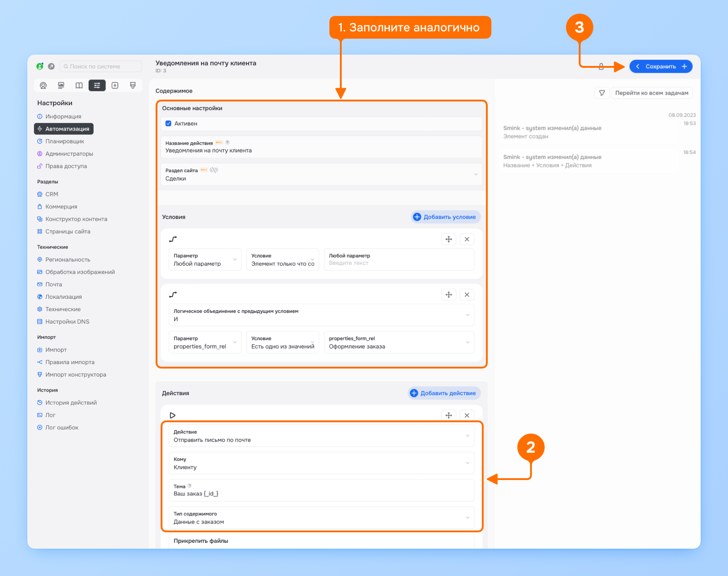Open the Раздел сайта dropdown
The image size is (728, 576).
click(321, 174)
